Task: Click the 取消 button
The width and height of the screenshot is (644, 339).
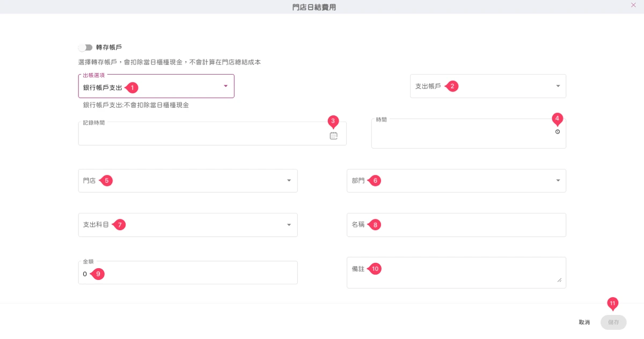Action: point(584,322)
